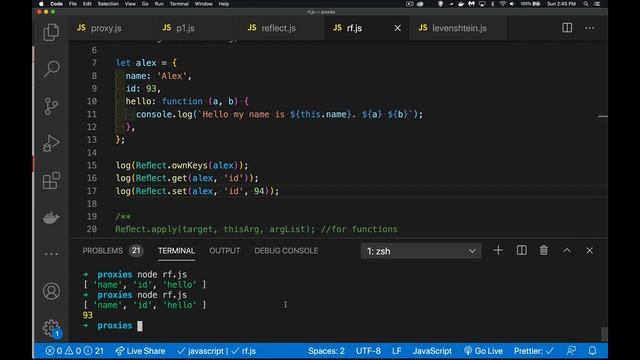Change file encoding UTF-8

tap(368, 351)
